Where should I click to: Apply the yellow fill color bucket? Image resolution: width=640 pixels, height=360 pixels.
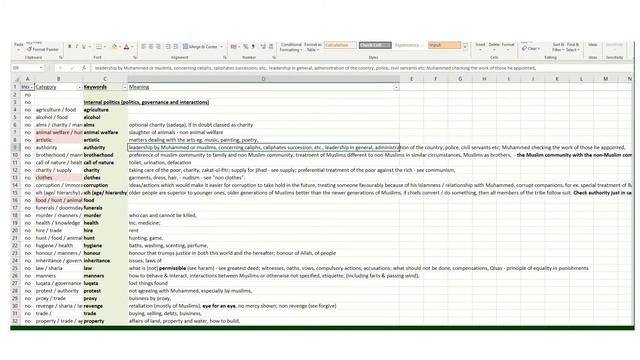pyautogui.click(x=114, y=47)
